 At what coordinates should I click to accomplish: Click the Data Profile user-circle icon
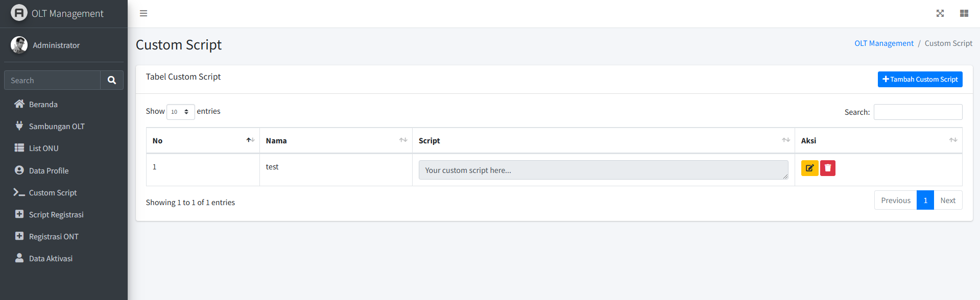[x=19, y=170]
